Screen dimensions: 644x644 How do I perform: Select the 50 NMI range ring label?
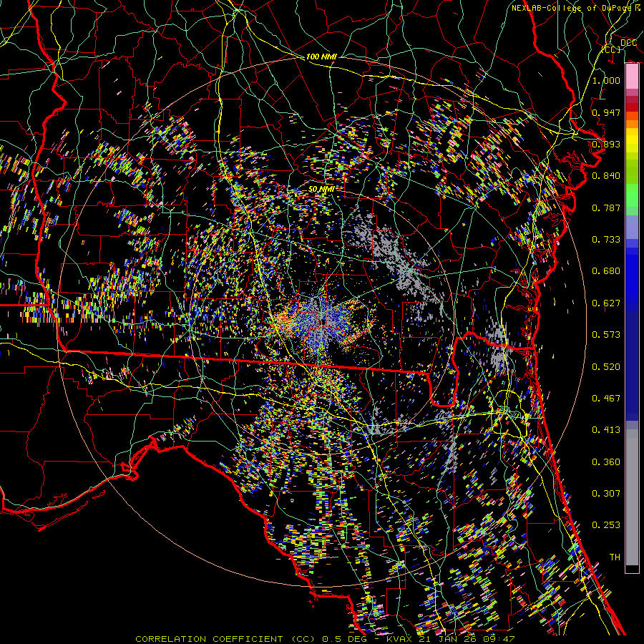(321, 189)
